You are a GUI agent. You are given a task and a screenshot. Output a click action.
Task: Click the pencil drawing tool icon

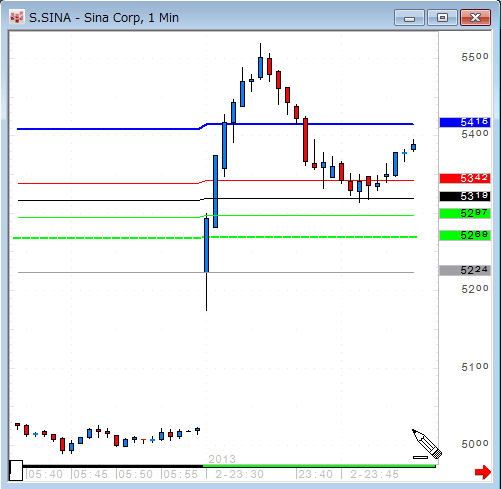(x=427, y=443)
